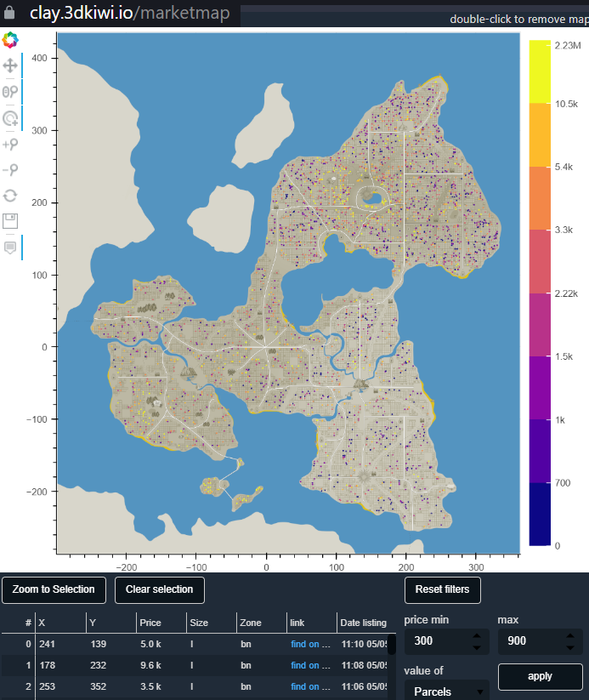This screenshot has width=589, height=700.
Task: Activate the Pan tool
Action: click(x=10, y=65)
